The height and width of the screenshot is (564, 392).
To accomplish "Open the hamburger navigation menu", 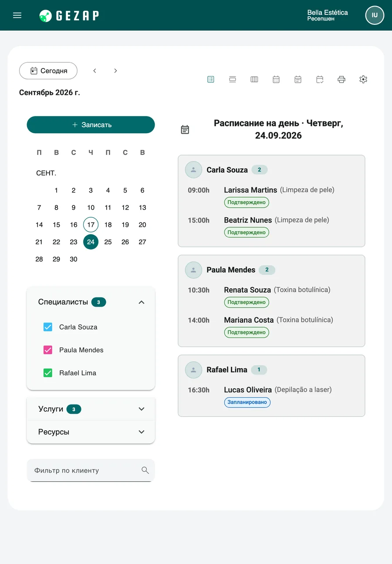I will pos(17,15).
